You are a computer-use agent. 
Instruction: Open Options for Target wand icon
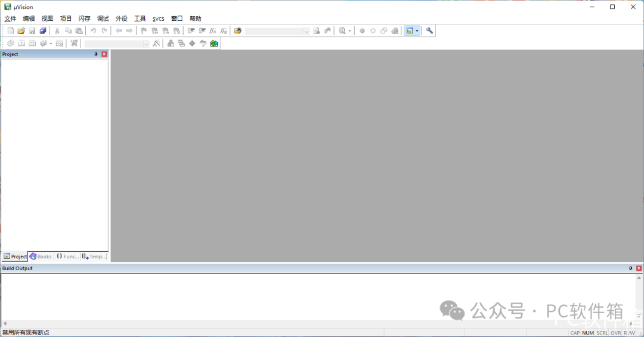(x=156, y=43)
